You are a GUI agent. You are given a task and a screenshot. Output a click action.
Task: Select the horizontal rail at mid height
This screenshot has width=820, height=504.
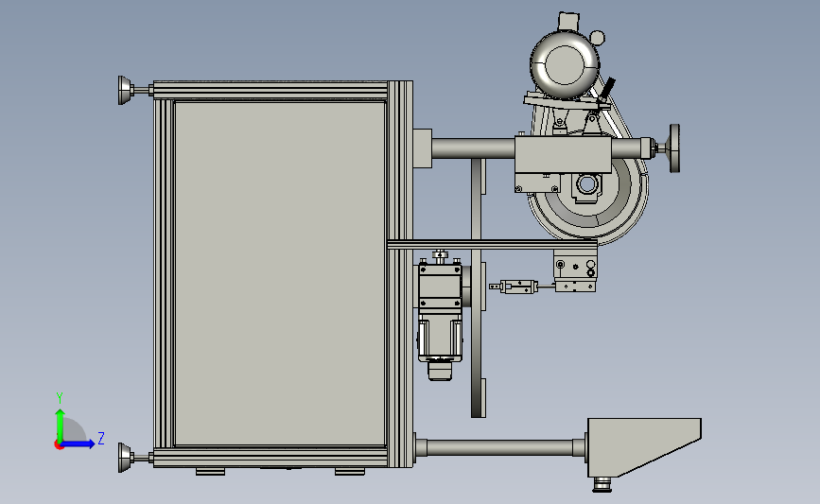coord(492,245)
